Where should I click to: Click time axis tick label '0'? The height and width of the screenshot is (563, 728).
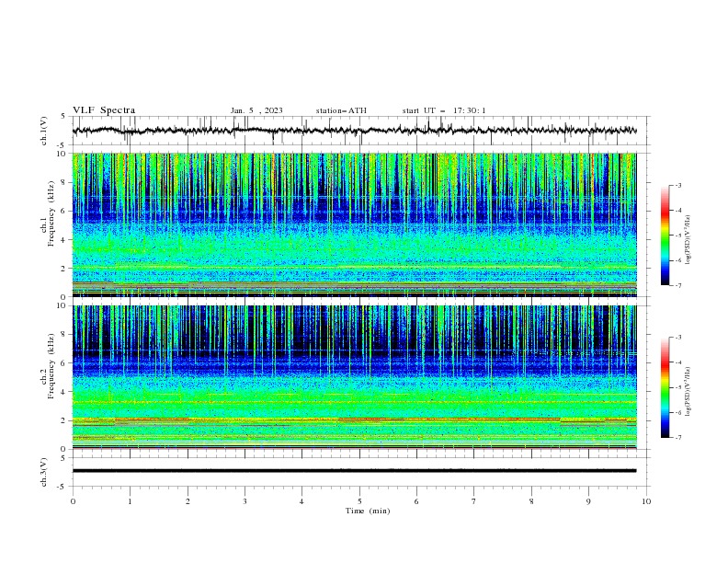tap(73, 501)
